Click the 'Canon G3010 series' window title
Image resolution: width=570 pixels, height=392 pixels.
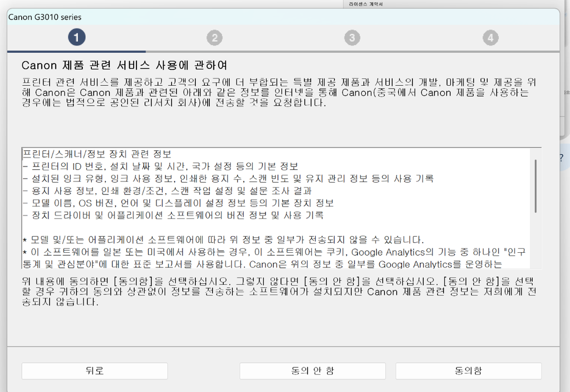coord(45,17)
